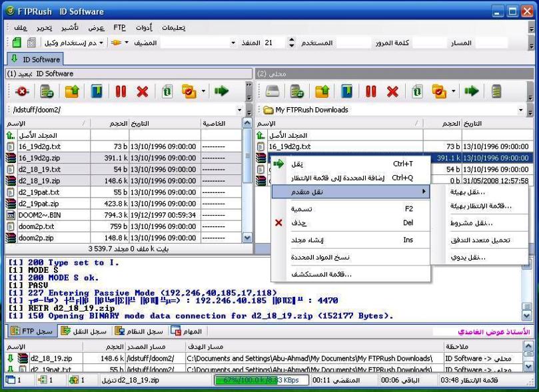Click the red X abort icon in local toolbar
539x392 pixels.
coord(393,91)
